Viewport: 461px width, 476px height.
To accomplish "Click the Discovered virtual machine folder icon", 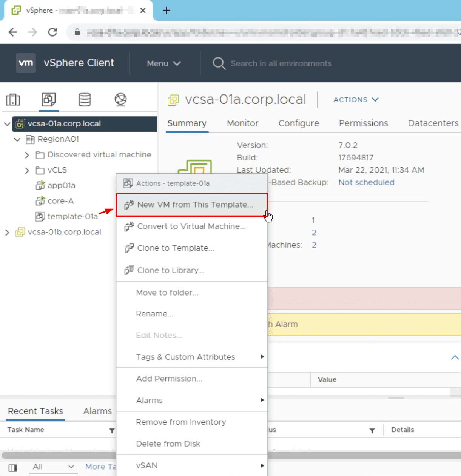I will tap(40, 155).
